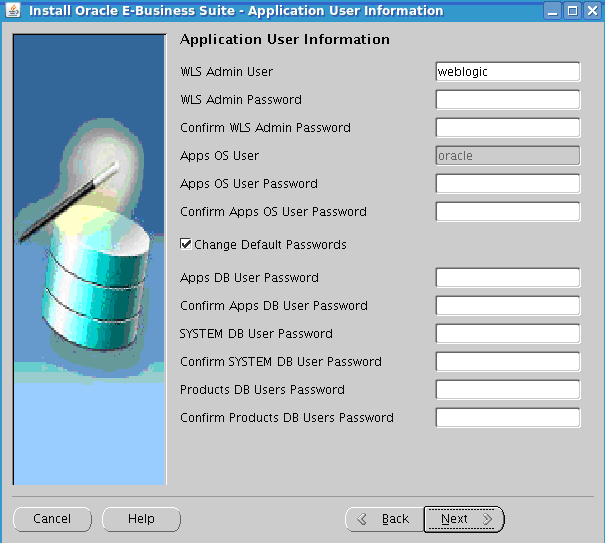605x543 pixels.
Task: Open the Help button
Action: tap(141, 519)
